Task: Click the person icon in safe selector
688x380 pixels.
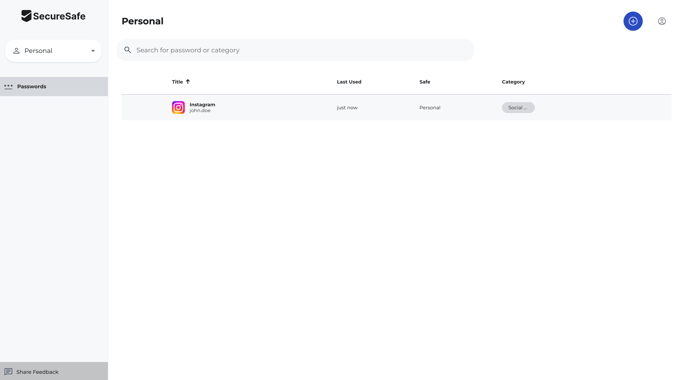Action: pyautogui.click(x=16, y=51)
